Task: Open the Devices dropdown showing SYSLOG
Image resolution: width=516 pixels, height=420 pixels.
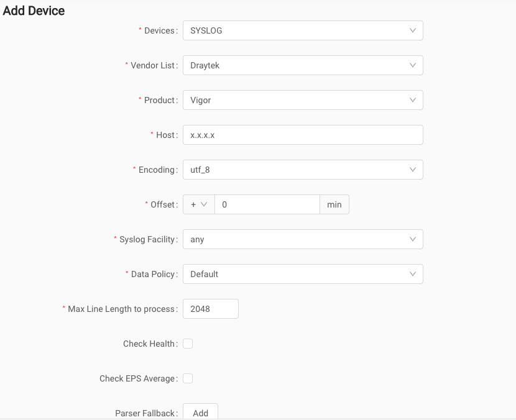Action: coord(303,30)
